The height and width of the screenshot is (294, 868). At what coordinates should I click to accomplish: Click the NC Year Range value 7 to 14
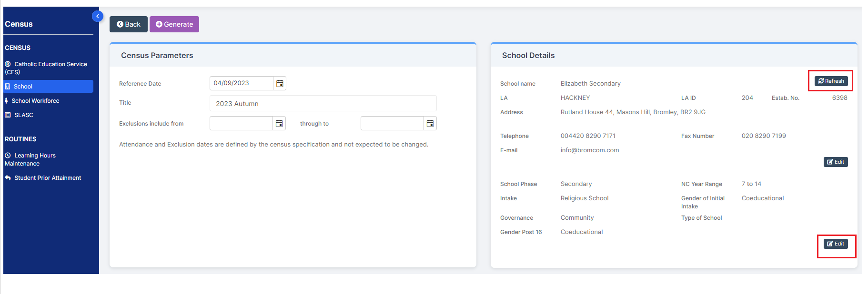751,184
